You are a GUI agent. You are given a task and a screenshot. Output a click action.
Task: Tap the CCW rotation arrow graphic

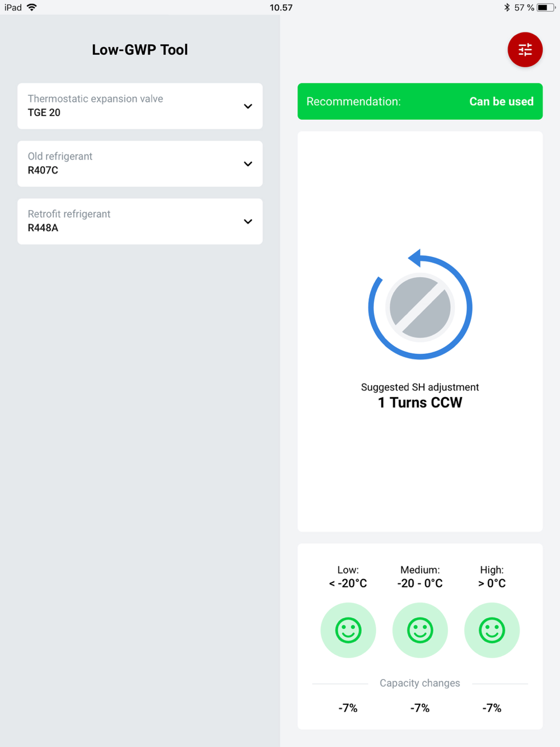click(420, 305)
